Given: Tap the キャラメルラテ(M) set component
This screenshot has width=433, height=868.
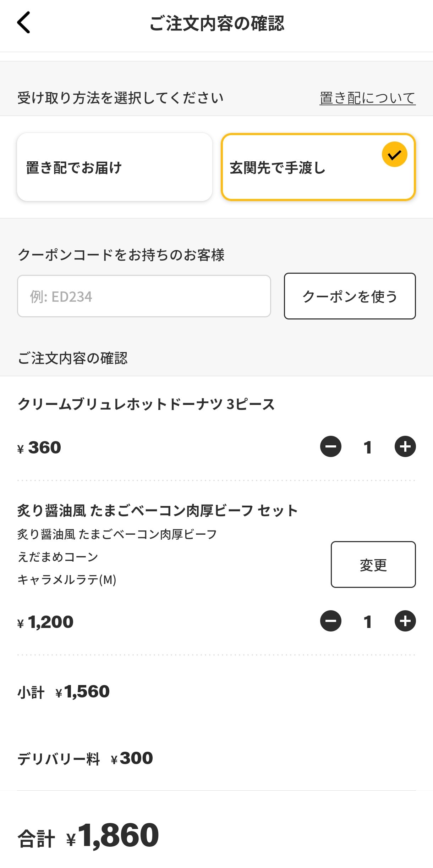Looking at the screenshot, I should (67, 580).
